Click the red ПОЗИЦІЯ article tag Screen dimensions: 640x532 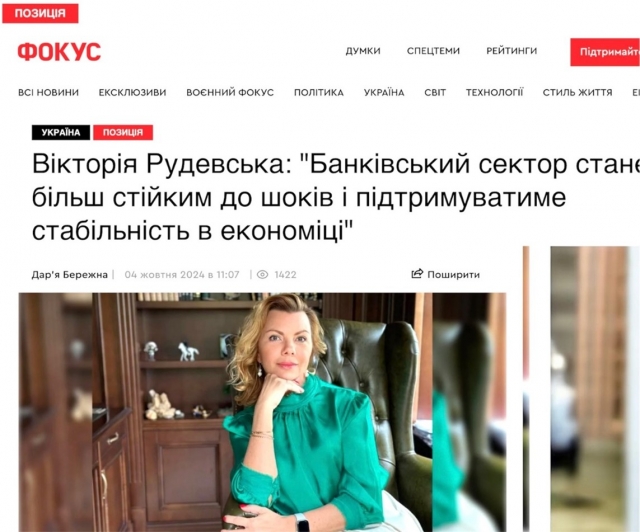point(123,132)
